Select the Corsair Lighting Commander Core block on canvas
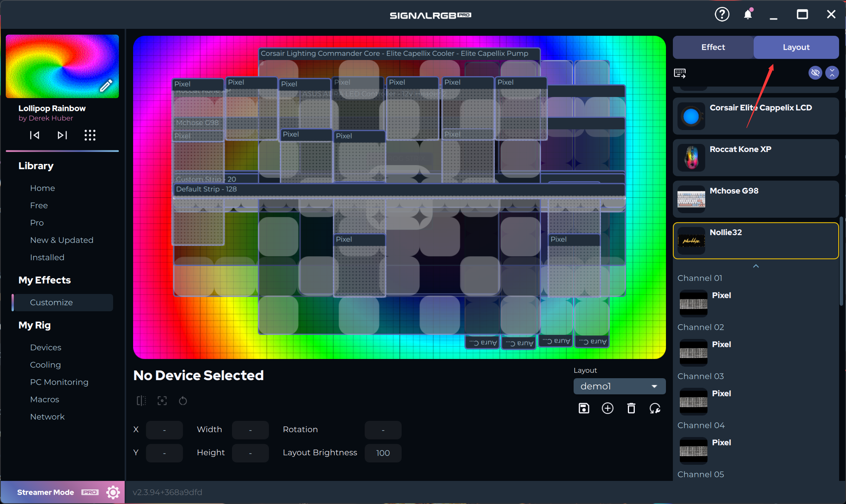The width and height of the screenshot is (846, 504). pyautogui.click(x=399, y=53)
